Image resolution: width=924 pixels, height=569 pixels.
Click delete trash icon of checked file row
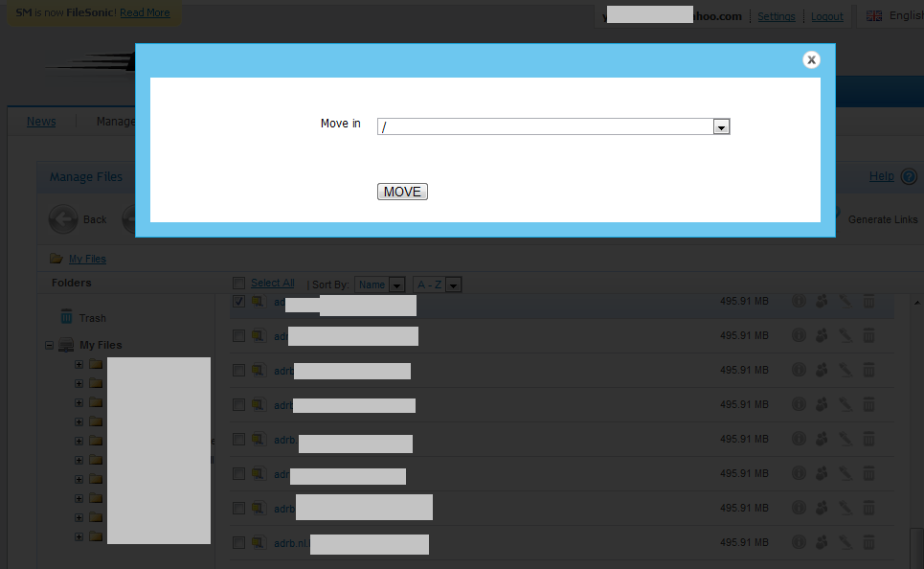click(x=868, y=302)
